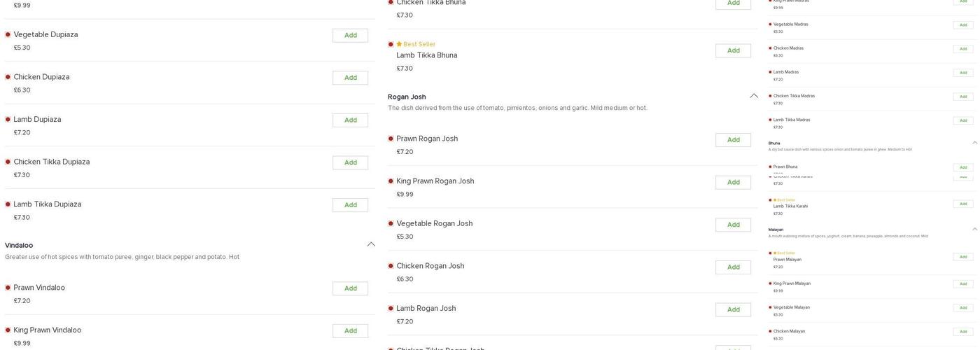Collapse the Malayan category chevron

point(975,229)
